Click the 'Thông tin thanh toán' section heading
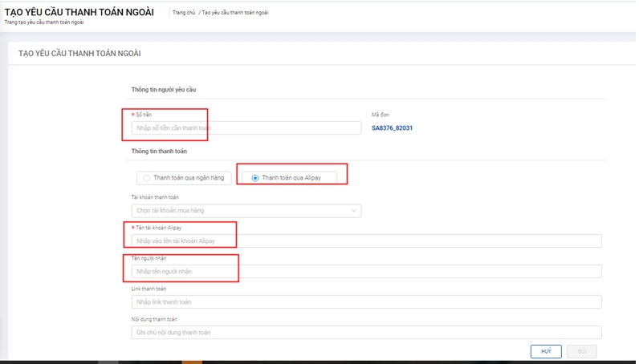The width and height of the screenshot is (639, 364). click(159, 151)
